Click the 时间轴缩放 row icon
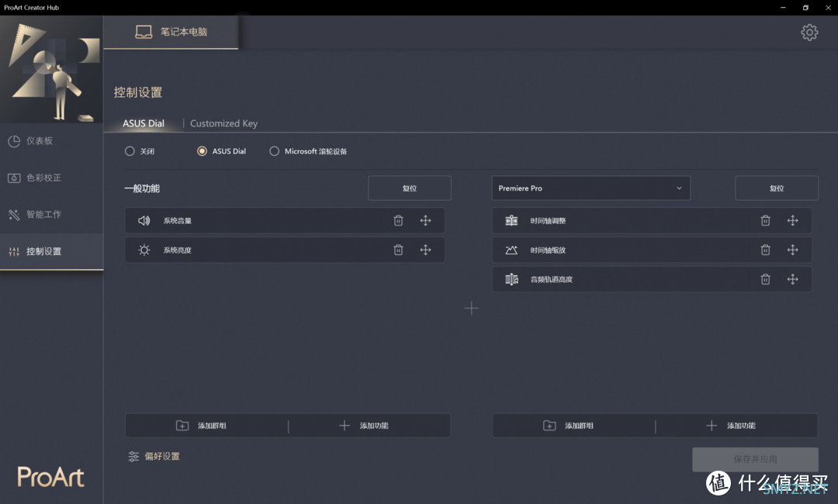This screenshot has width=838, height=504. pyautogui.click(x=511, y=250)
